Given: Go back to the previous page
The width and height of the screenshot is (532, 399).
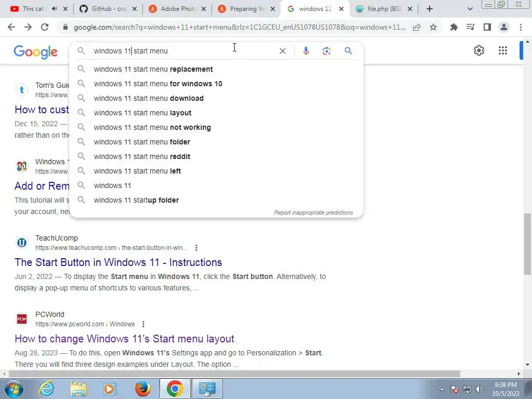Looking at the screenshot, I should tap(11, 27).
